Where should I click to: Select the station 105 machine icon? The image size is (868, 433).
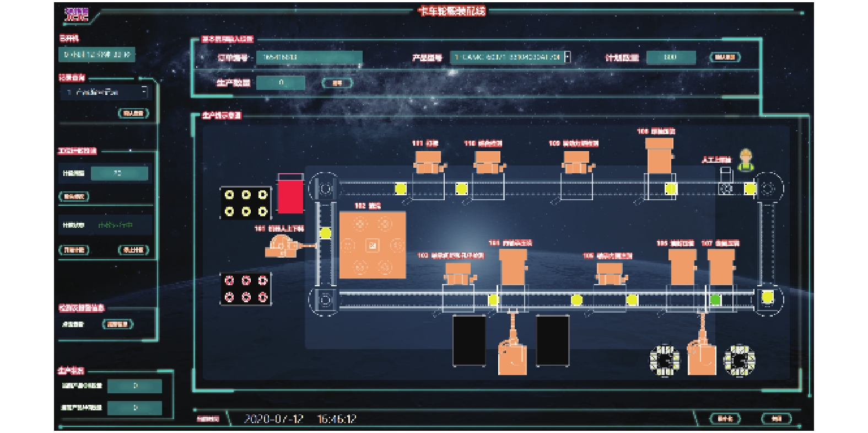coord(610,274)
